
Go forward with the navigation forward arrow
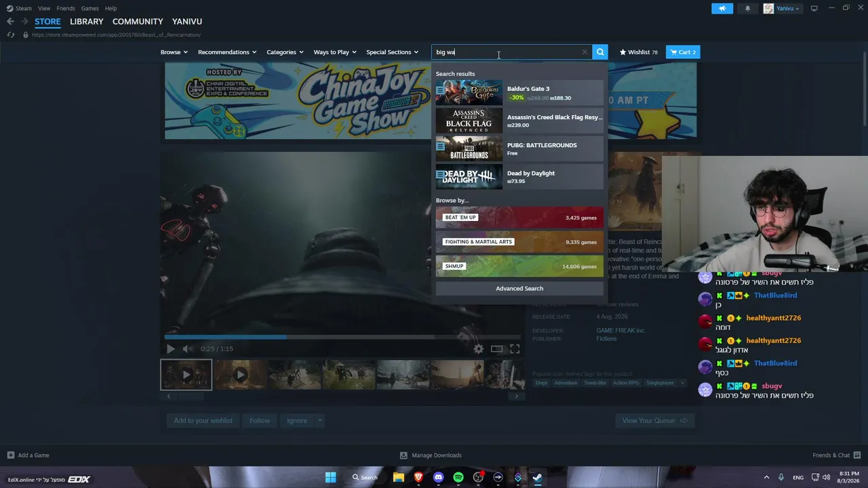(24, 22)
